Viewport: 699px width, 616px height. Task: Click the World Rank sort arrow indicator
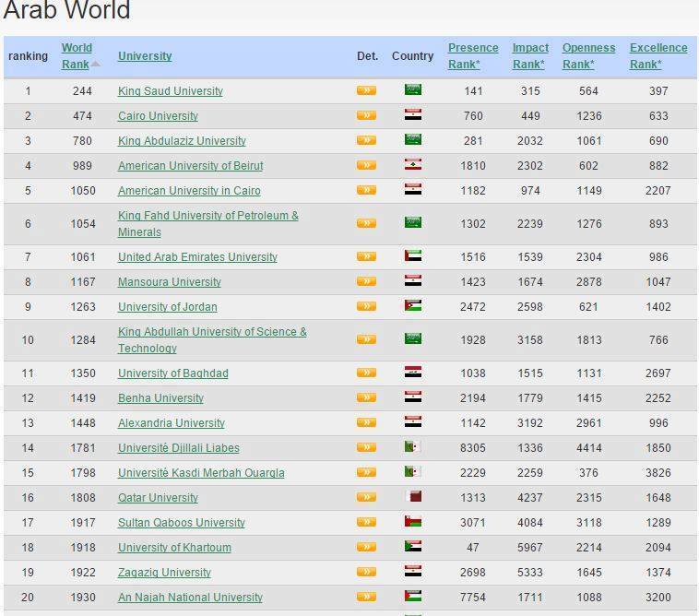pos(95,65)
